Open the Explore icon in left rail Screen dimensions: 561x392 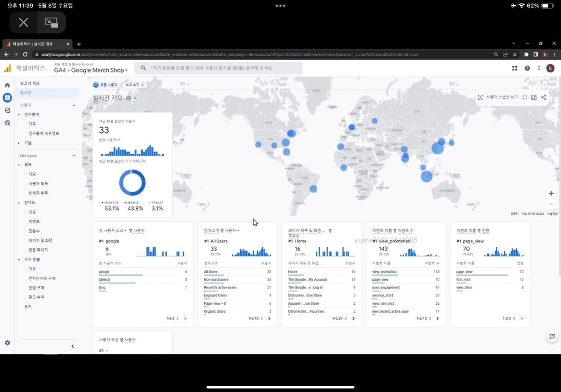coord(7,110)
